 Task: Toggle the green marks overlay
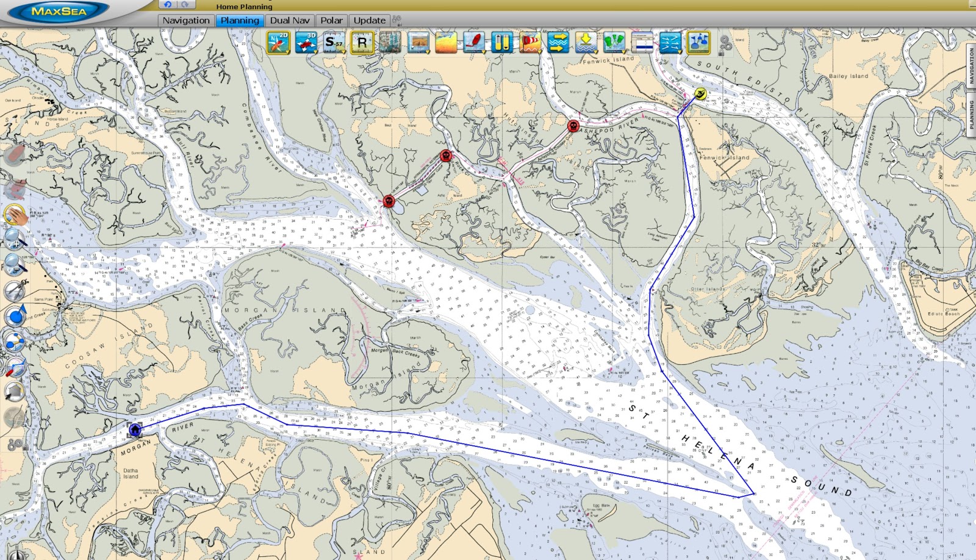(x=615, y=43)
